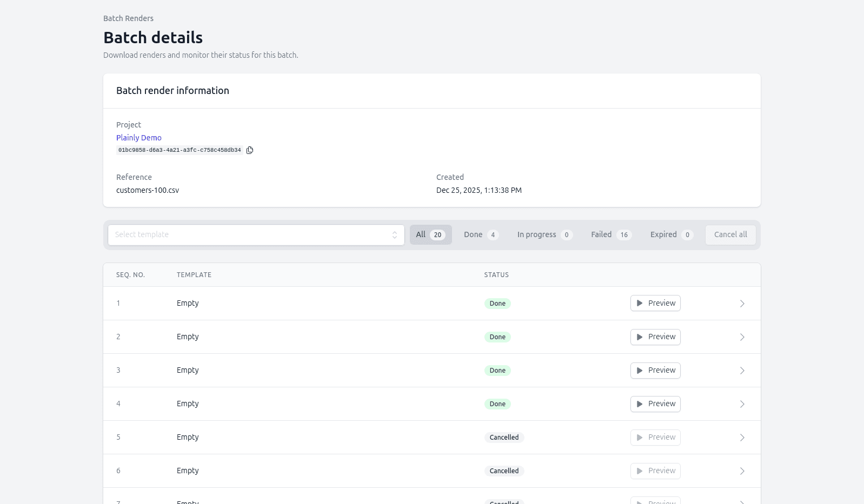Preview the render in row 1
This screenshot has width=864, height=504.
[x=655, y=303]
